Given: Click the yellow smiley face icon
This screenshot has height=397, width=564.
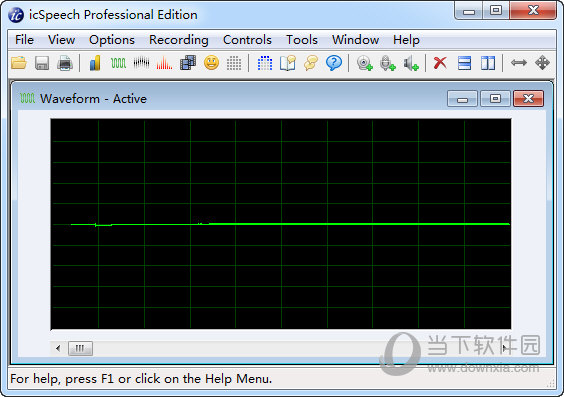Looking at the screenshot, I should click(x=211, y=63).
